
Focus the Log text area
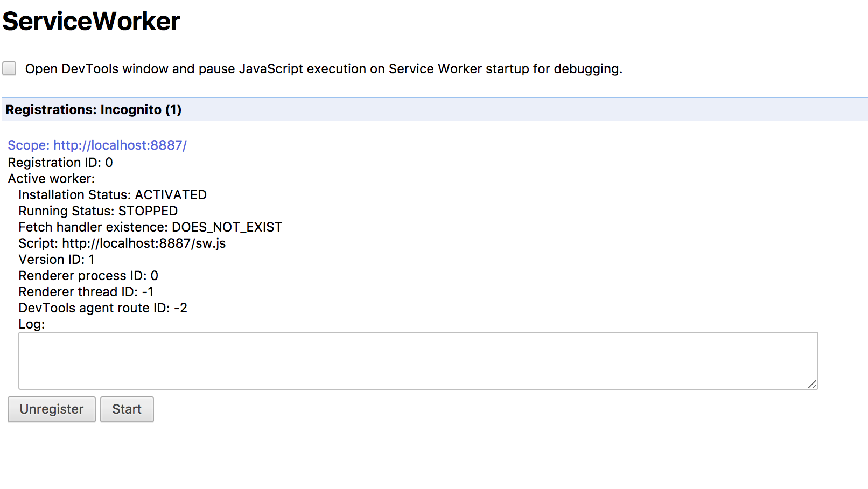(x=418, y=360)
